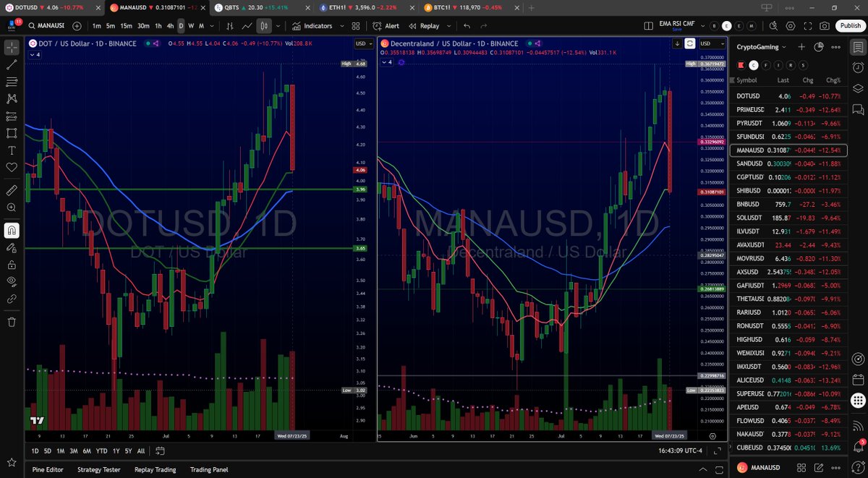Toggle lock all drawing tools
Image resolution: width=868 pixels, height=478 pixels.
(12, 265)
